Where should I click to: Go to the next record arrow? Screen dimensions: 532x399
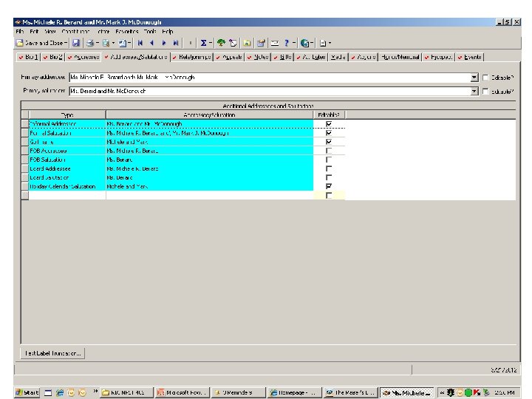click(164, 43)
